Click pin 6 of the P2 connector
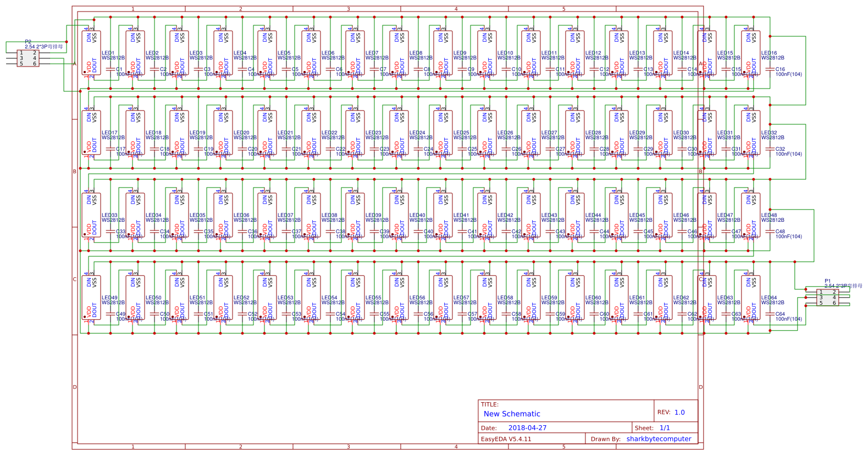The height and width of the screenshot is (455, 868). (35, 64)
